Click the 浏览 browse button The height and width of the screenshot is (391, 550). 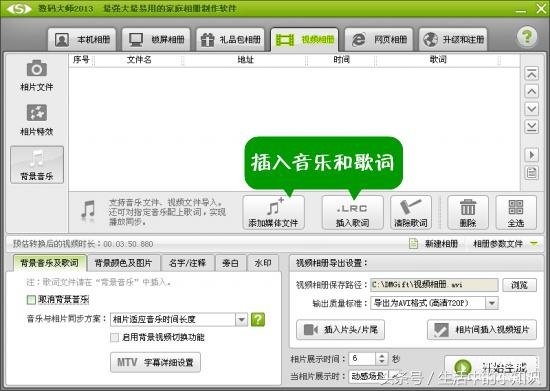coord(519,285)
